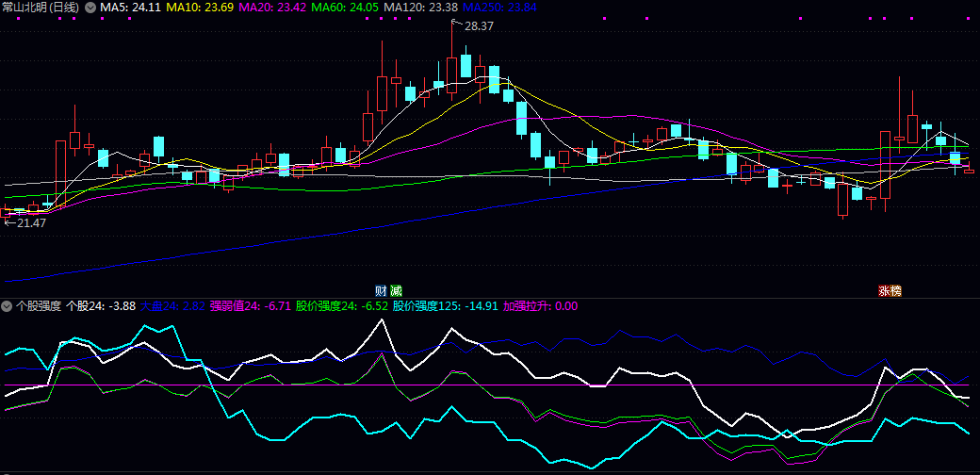980x475 pixels.
Task: Click the 加强拉升: 0.00 value
Action: 540,306
